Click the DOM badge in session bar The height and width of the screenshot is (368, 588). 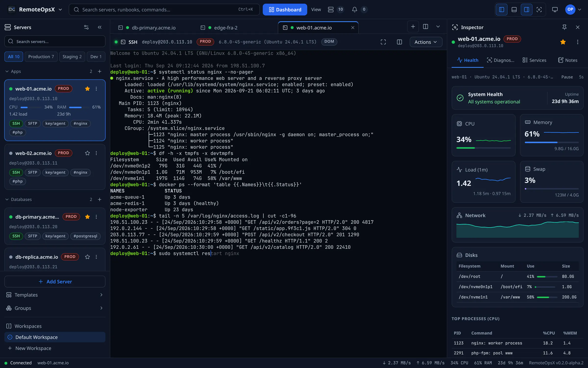(x=329, y=42)
